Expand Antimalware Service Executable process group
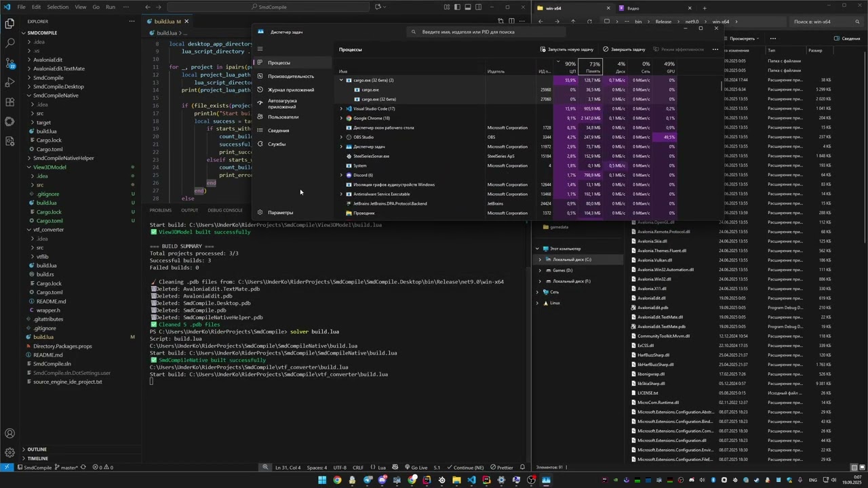 click(341, 194)
